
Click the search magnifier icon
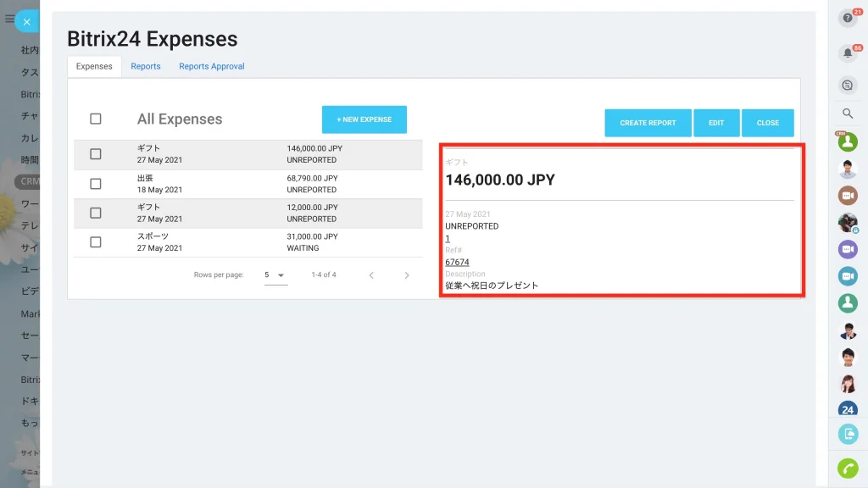click(848, 114)
